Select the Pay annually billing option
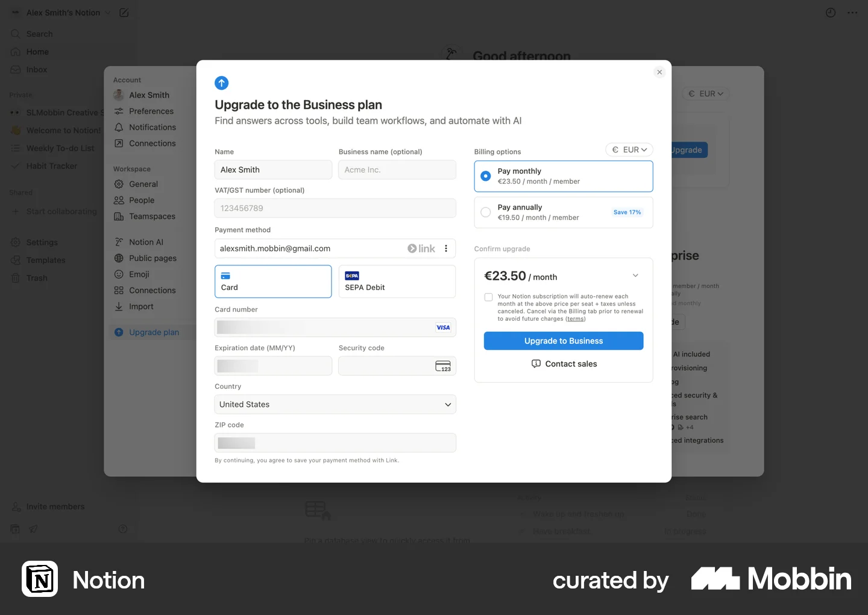This screenshot has height=615, width=868. click(564, 212)
